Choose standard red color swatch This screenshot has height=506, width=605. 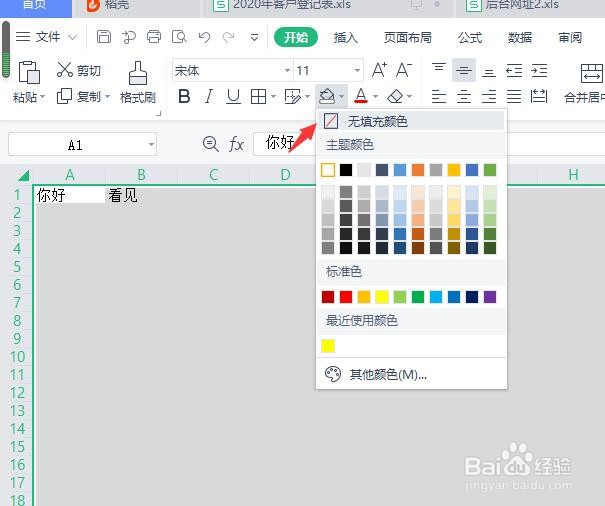pyautogui.click(x=346, y=297)
